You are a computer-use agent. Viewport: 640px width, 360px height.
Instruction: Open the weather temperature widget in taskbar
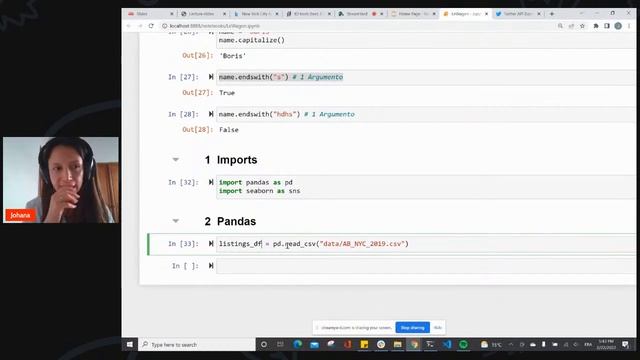tap(491, 344)
